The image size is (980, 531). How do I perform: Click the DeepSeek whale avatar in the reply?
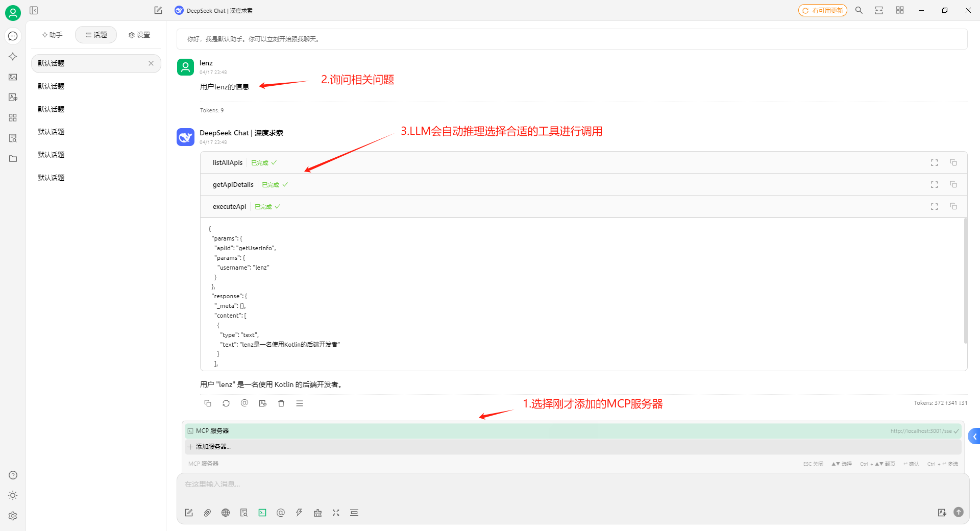[x=185, y=137]
